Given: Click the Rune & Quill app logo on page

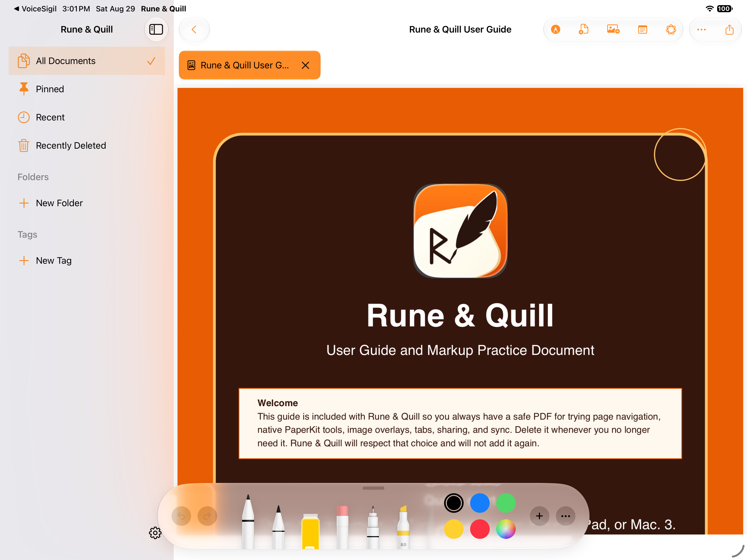Looking at the screenshot, I should (x=460, y=231).
